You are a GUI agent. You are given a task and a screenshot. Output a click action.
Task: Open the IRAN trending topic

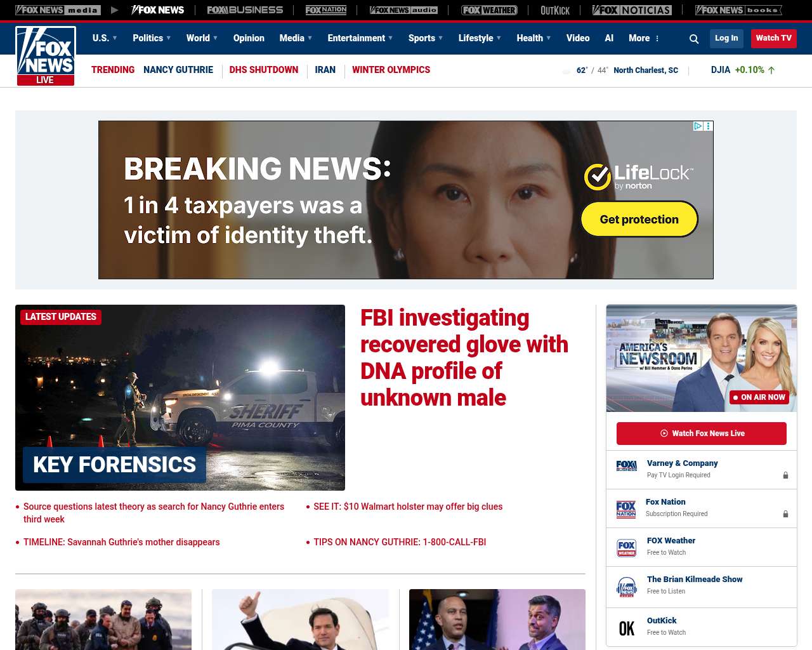click(325, 70)
